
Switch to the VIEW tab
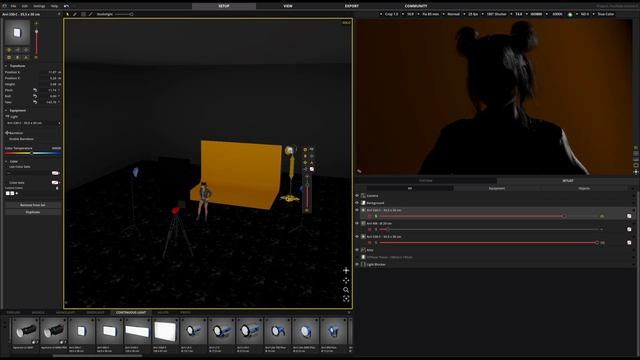pos(288,6)
